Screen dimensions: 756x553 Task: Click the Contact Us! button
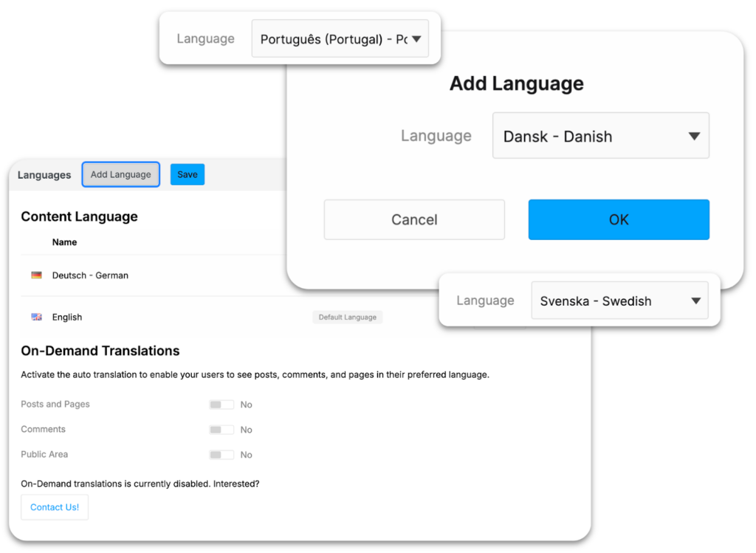55,507
